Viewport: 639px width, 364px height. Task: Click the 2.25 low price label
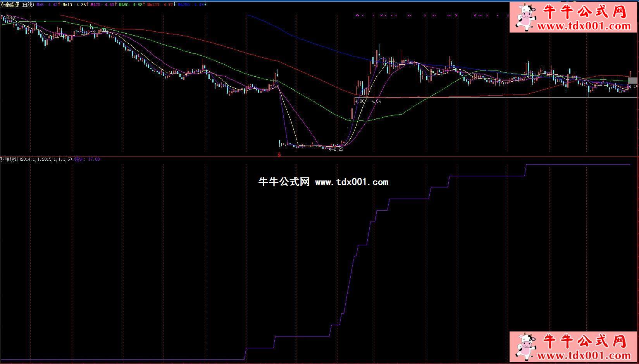tap(338, 149)
